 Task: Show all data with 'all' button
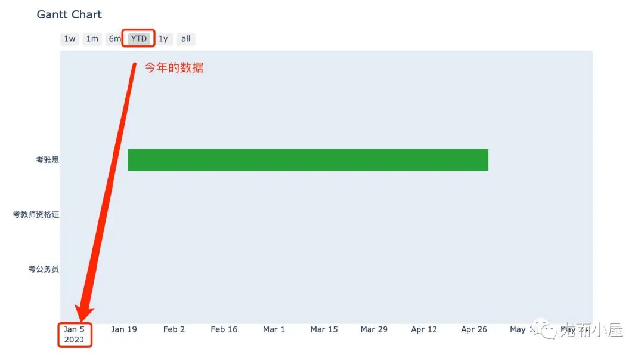pyautogui.click(x=185, y=39)
